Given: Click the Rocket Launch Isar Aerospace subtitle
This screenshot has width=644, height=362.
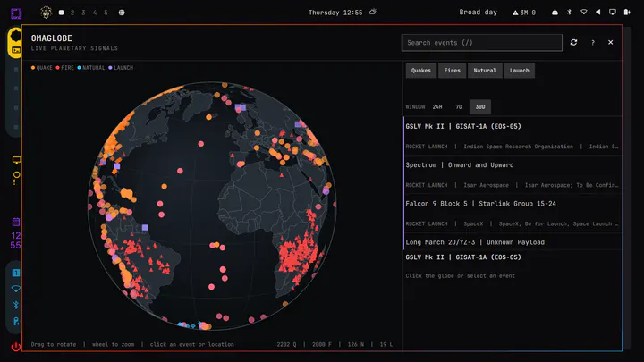Looking at the screenshot, I should 512,185.
